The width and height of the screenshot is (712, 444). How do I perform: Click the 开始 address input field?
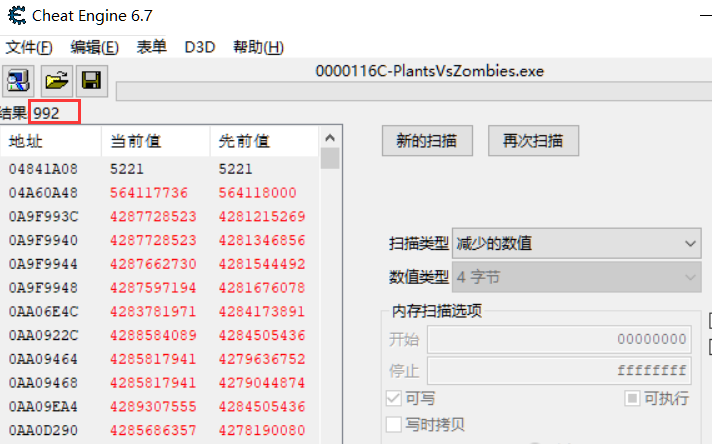tap(559, 339)
